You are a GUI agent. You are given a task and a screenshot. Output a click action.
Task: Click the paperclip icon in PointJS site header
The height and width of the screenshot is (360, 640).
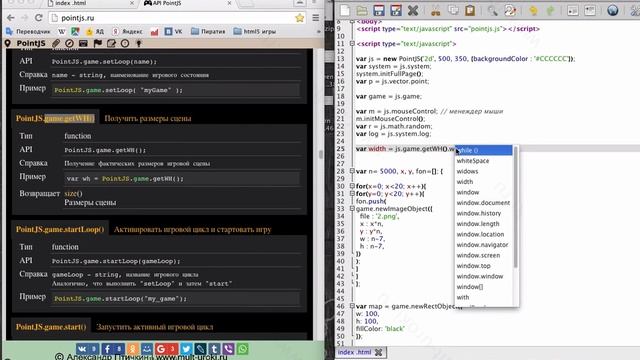(x=56, y=43)
